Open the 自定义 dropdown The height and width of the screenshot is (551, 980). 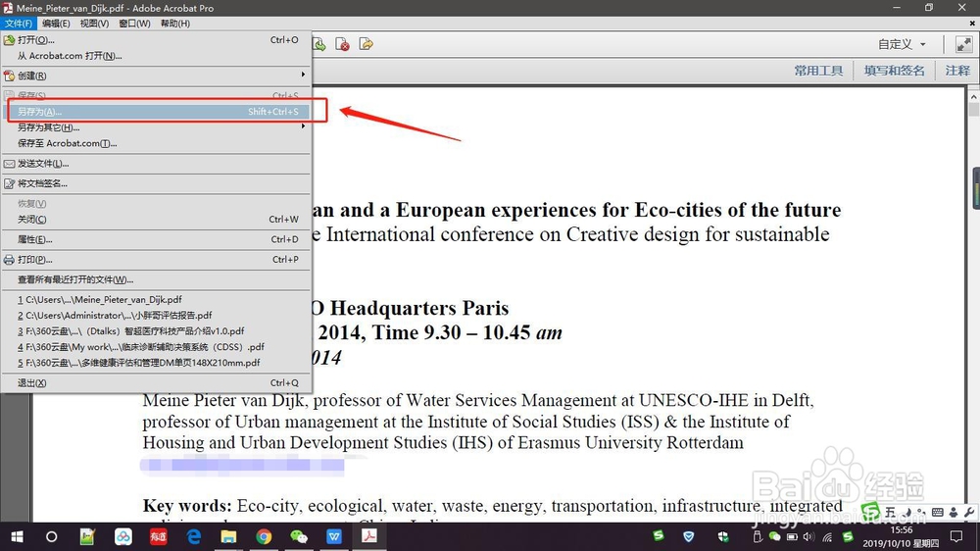[902, 44]
